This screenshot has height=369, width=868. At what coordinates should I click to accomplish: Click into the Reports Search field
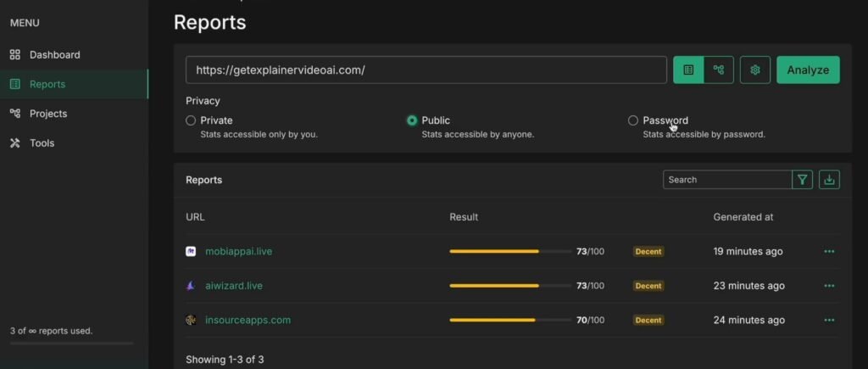click(726, 179)
